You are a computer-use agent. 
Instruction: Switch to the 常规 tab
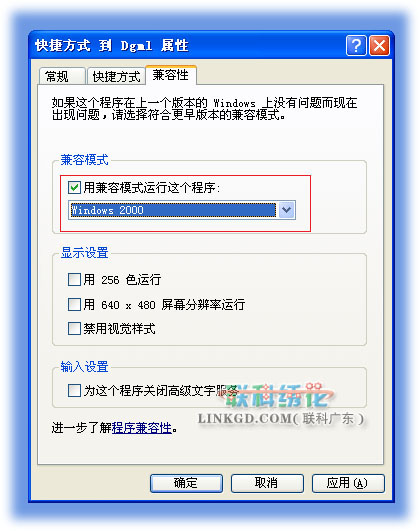[62, 76]
